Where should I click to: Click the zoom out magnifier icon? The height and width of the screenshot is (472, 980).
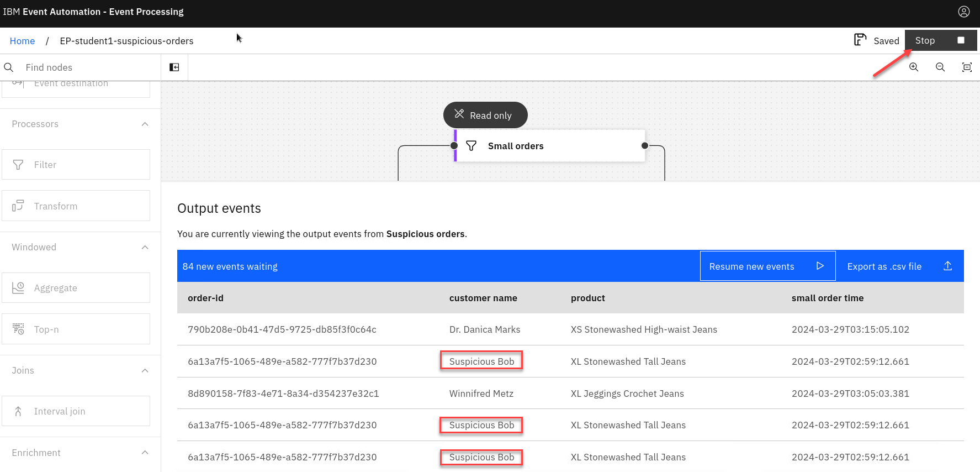940,67
